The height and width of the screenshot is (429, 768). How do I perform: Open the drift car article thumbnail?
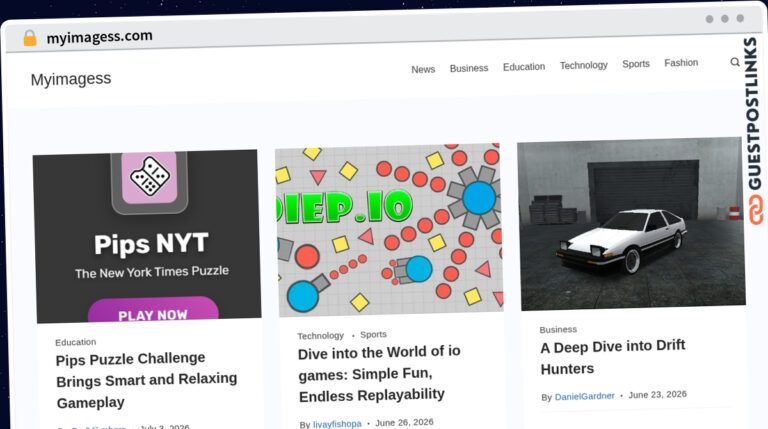click(631, 224)
